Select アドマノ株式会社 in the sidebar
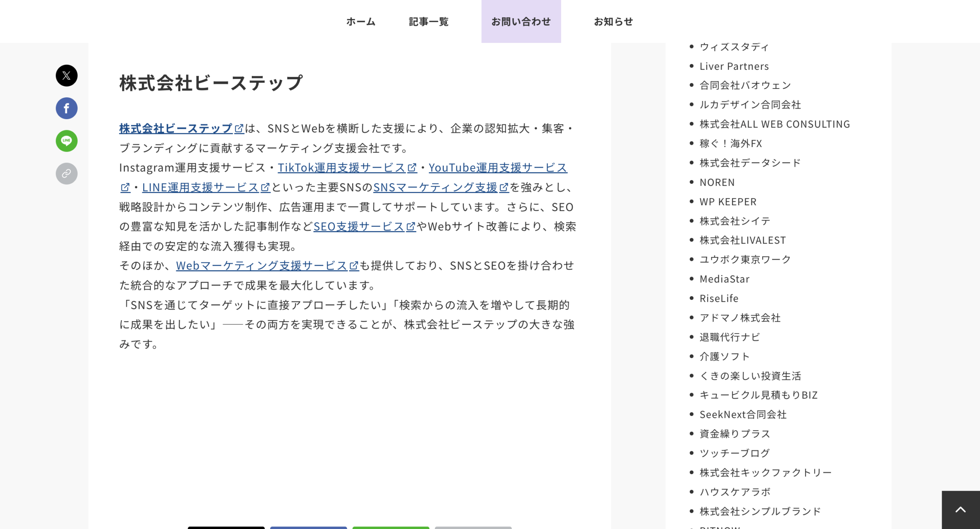Image resolution: width=980 pixels, height=529 pixels. [x=740, y=318]
